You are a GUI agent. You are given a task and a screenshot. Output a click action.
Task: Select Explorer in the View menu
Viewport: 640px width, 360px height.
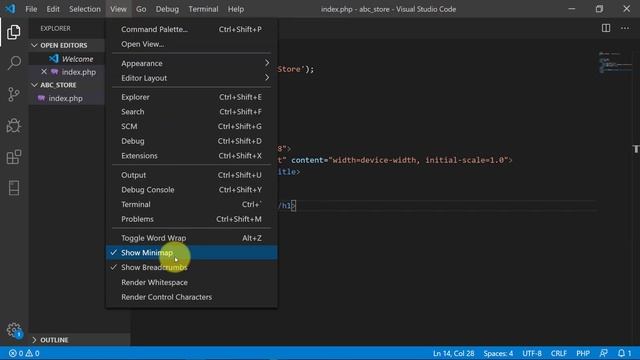[x=191, y=97]
